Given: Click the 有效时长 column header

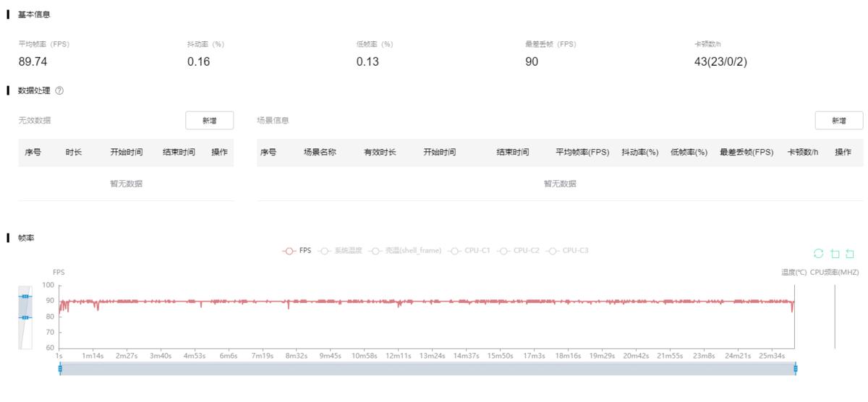Looking at the screenshot, I should 380,153.
